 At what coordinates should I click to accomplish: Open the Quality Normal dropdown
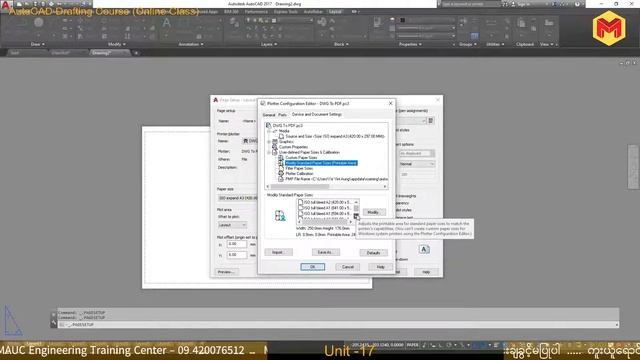coord(417,164)
